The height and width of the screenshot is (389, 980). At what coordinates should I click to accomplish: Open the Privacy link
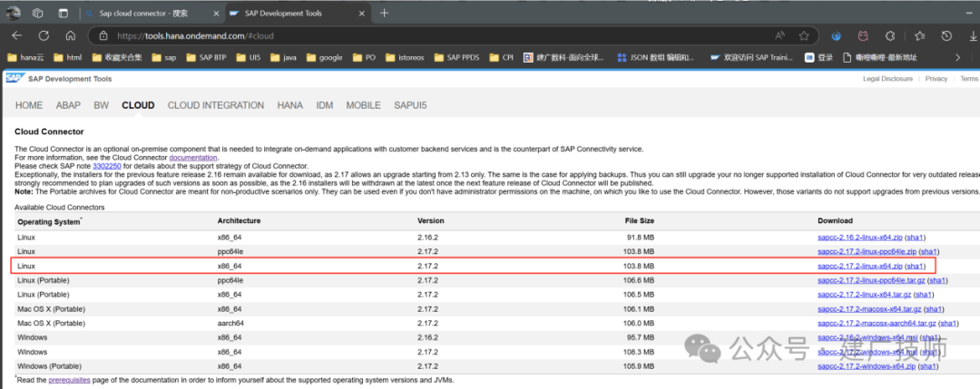pyautogui.click(x=936, y=79)
